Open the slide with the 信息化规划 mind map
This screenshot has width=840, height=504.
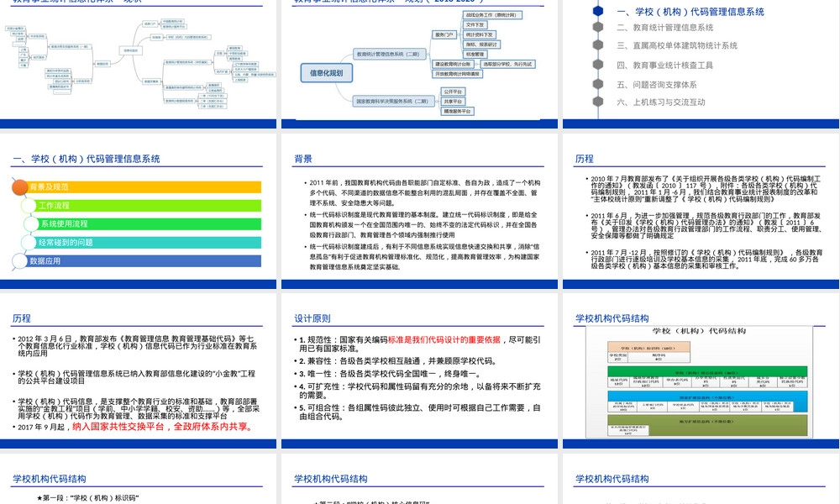pos(419,64)
